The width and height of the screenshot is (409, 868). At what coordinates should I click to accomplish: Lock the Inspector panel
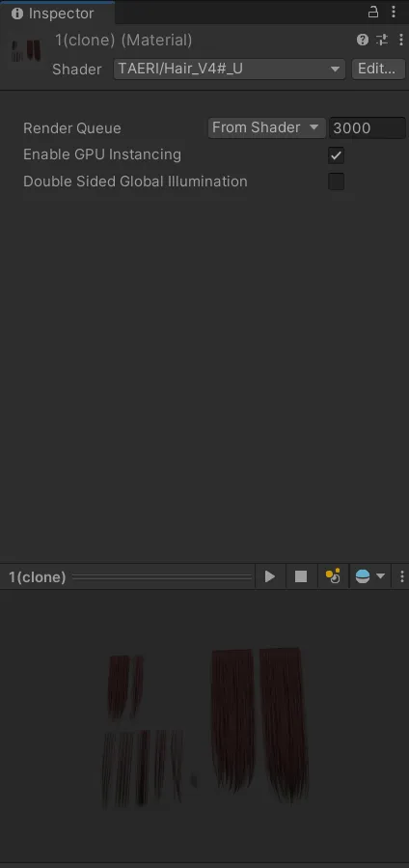pyautogui.click(x=373, y=12)
